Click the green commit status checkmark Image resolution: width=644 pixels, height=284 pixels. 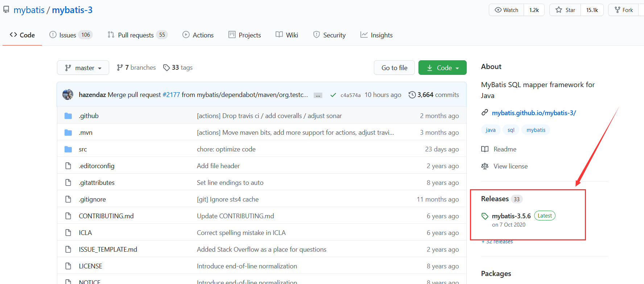tap(333, 95)
